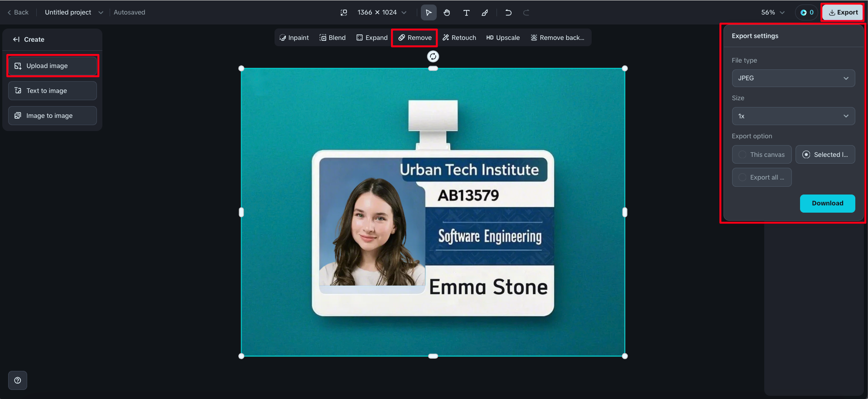Go back using the Back arrow
The height and width of the screenshot is (399, 868).
pyautogui.click(x=18, y=12)
